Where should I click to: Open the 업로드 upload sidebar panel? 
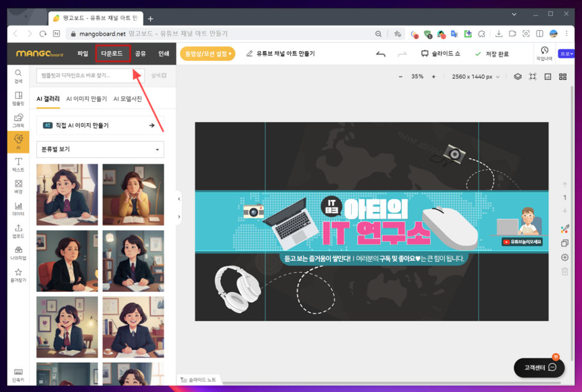pyautogui.click(x=18, y=231)
